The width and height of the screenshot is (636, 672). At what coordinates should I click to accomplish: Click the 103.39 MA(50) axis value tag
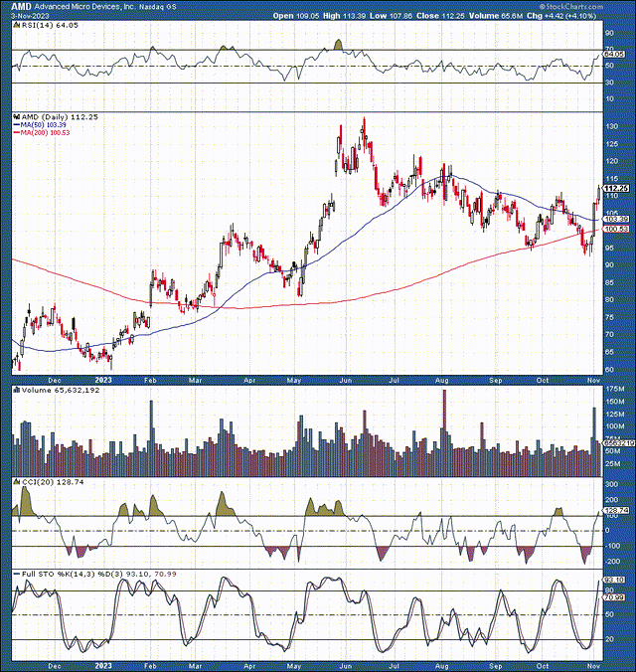(x=617, y=218)
